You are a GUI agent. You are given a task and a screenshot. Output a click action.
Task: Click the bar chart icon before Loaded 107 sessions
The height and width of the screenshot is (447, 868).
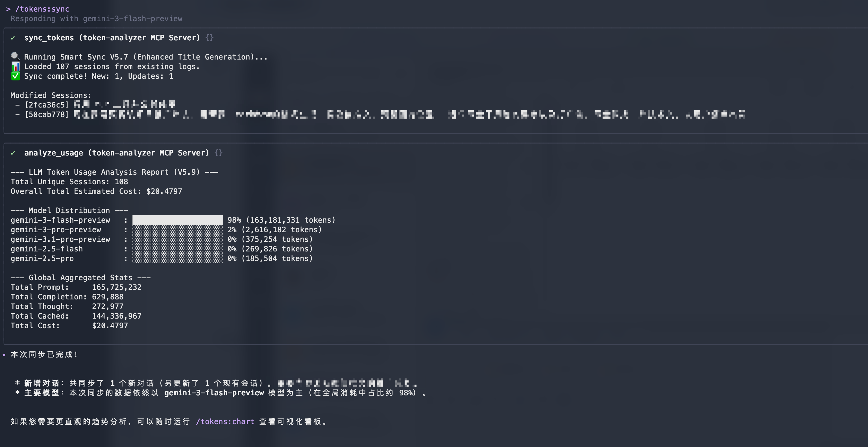pyautogui.click(x=15, y=66)
